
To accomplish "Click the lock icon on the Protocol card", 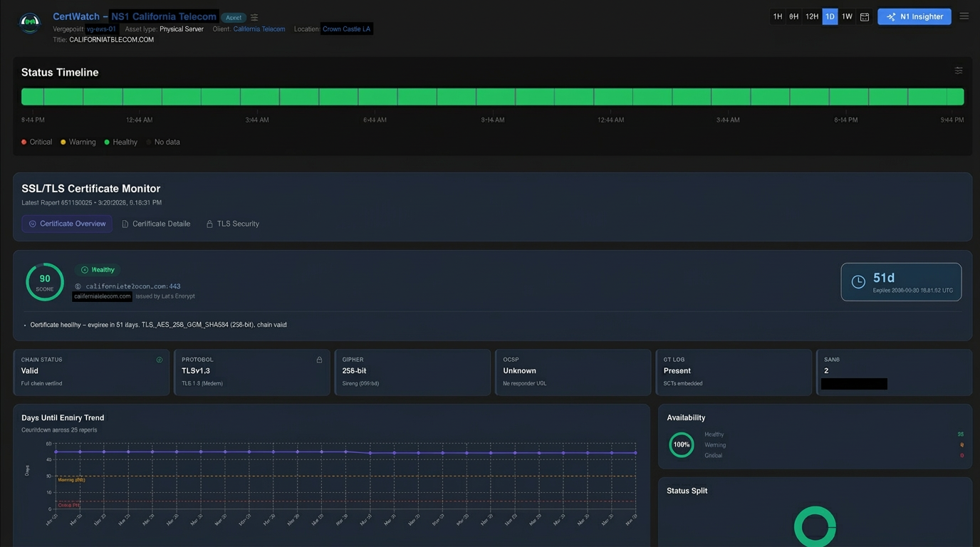I will [319, 360].
